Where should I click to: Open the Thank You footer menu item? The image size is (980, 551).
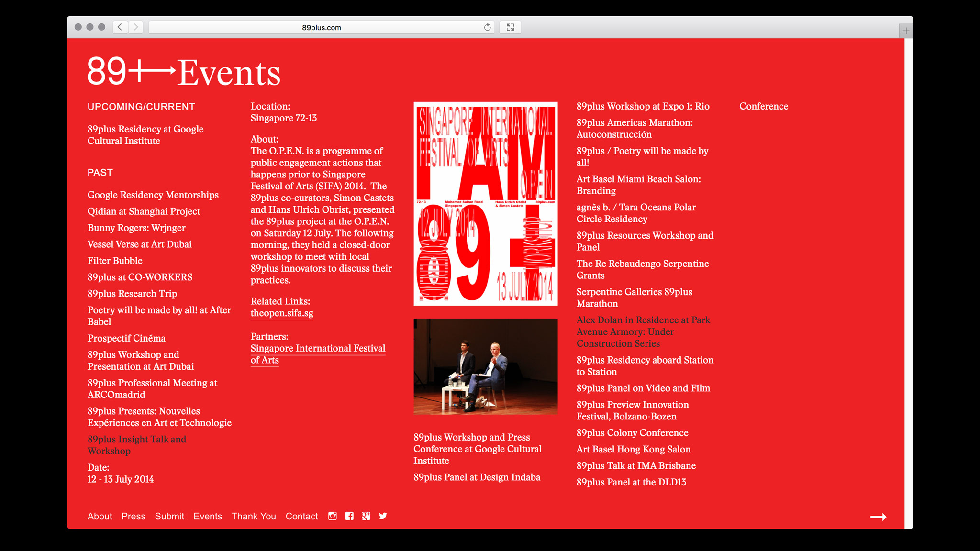point(254,516)
